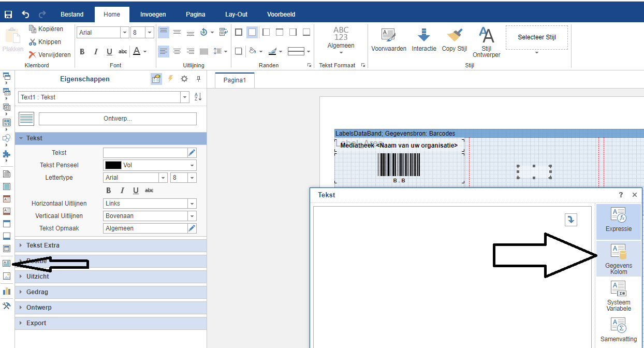Click the Interactie ribbon icon
The width and height of the screenshot is (644, 348).
423,40
